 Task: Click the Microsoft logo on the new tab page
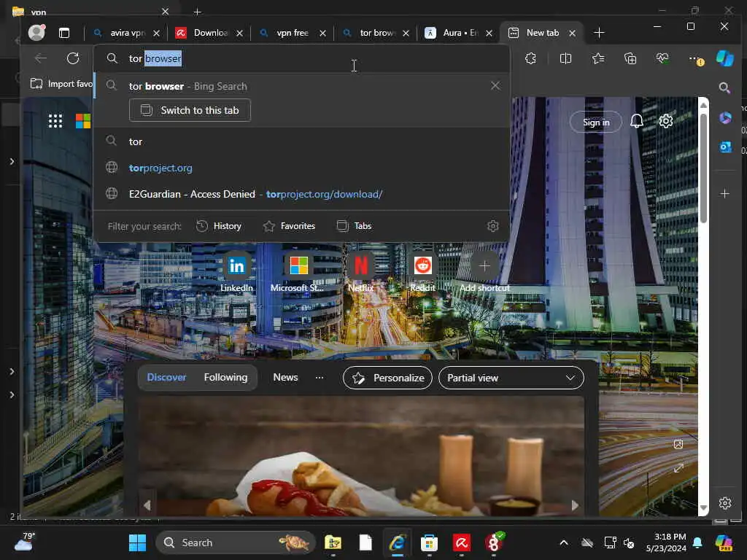click(83, 121)
